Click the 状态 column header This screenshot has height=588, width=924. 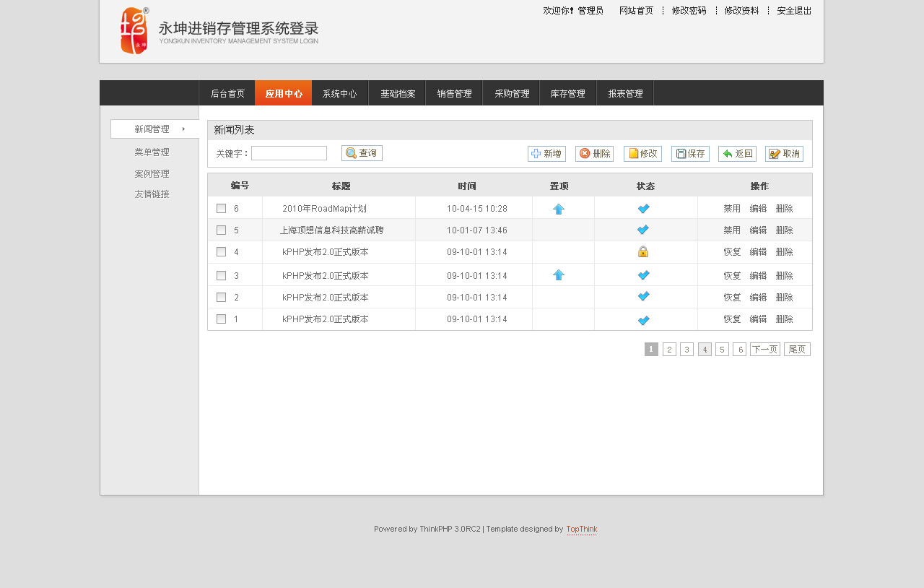point(645,186)
